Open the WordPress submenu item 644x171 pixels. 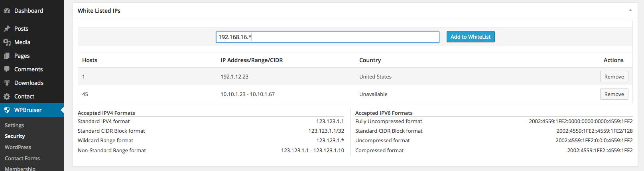[x=18, y=147]
